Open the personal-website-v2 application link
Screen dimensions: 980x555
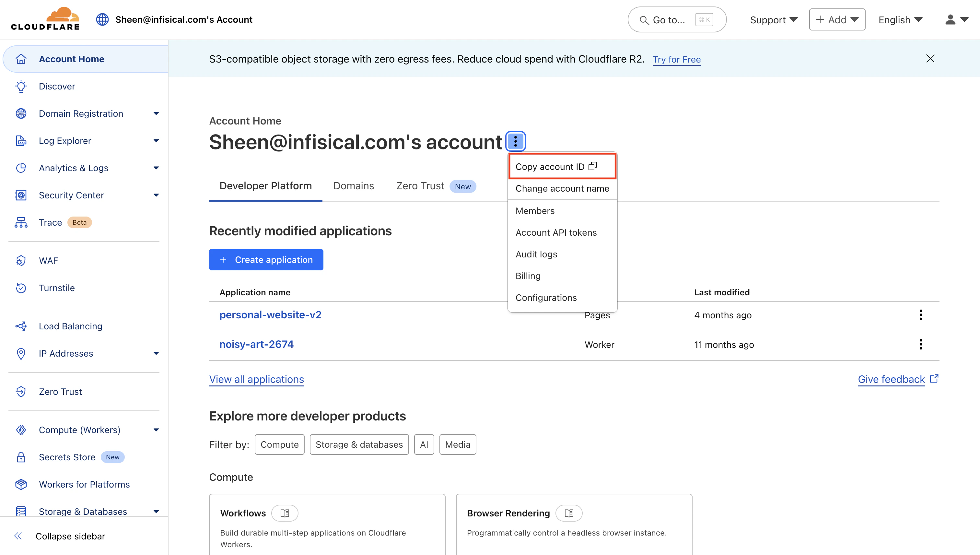click(x=271, y=315)
